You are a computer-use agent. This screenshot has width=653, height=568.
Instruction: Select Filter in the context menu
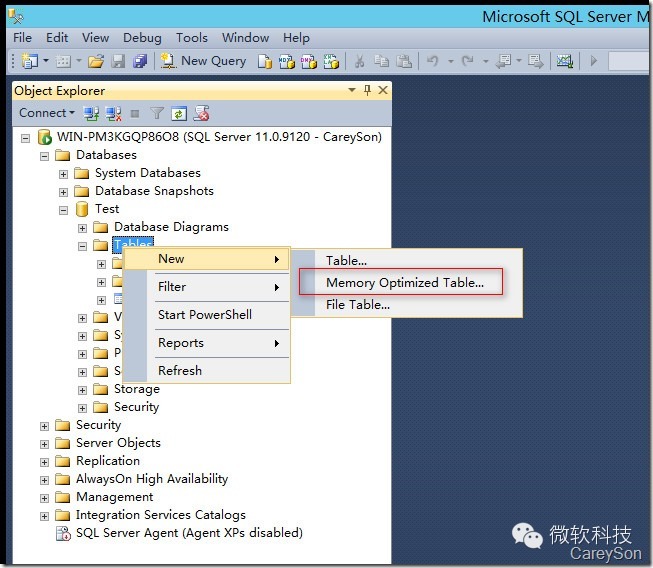pos(207,287)
